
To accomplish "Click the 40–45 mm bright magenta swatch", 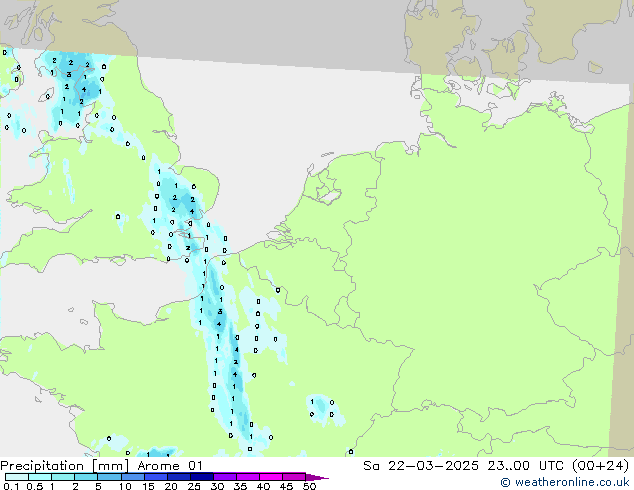I will tap(271, 477).
